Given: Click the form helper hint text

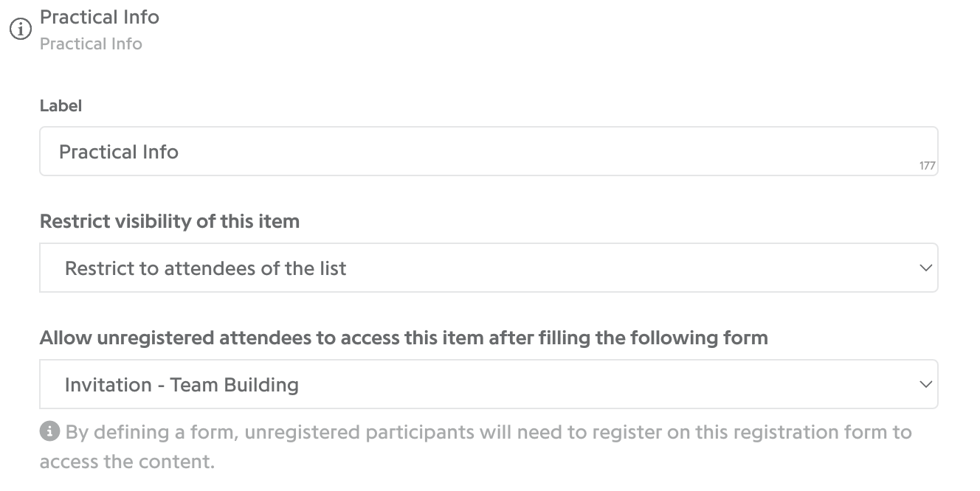Looking at the screenshot, I should 476,447.
